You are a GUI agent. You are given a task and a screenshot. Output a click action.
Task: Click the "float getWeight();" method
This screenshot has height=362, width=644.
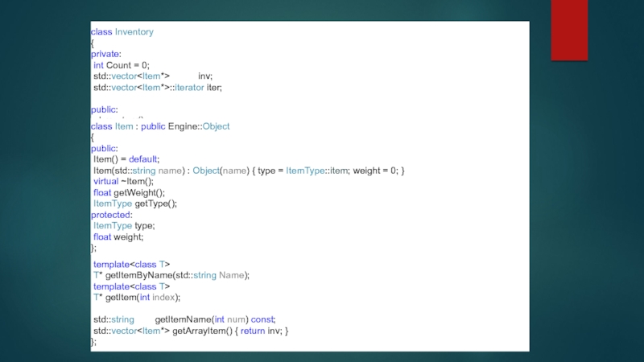click(129, 193)
